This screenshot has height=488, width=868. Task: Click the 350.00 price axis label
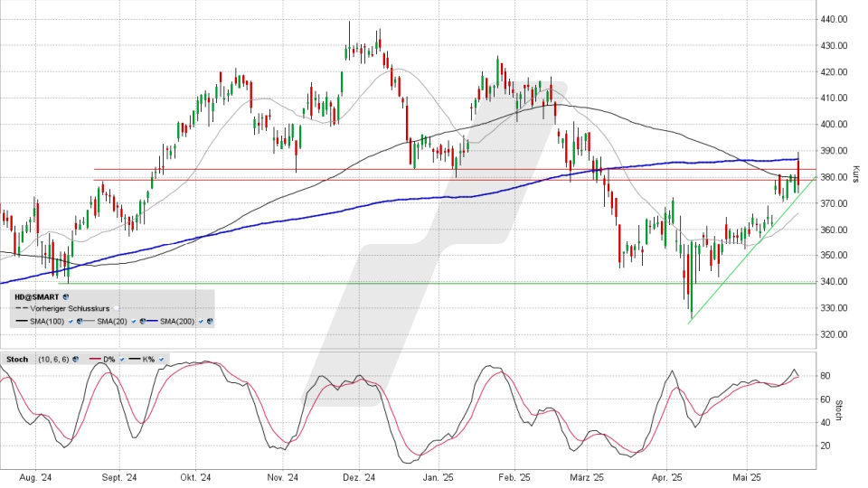pyautogui.click(x=834, y=256)
